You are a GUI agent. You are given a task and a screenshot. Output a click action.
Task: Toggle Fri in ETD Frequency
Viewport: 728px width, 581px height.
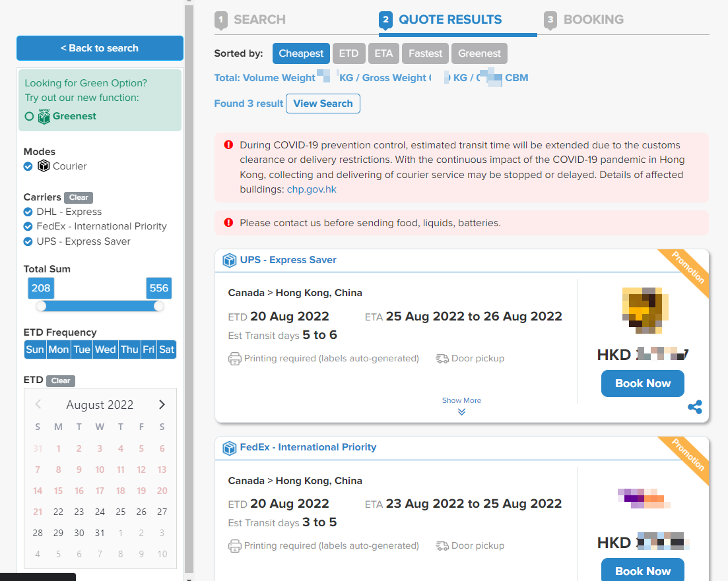(x=149, y=350)
